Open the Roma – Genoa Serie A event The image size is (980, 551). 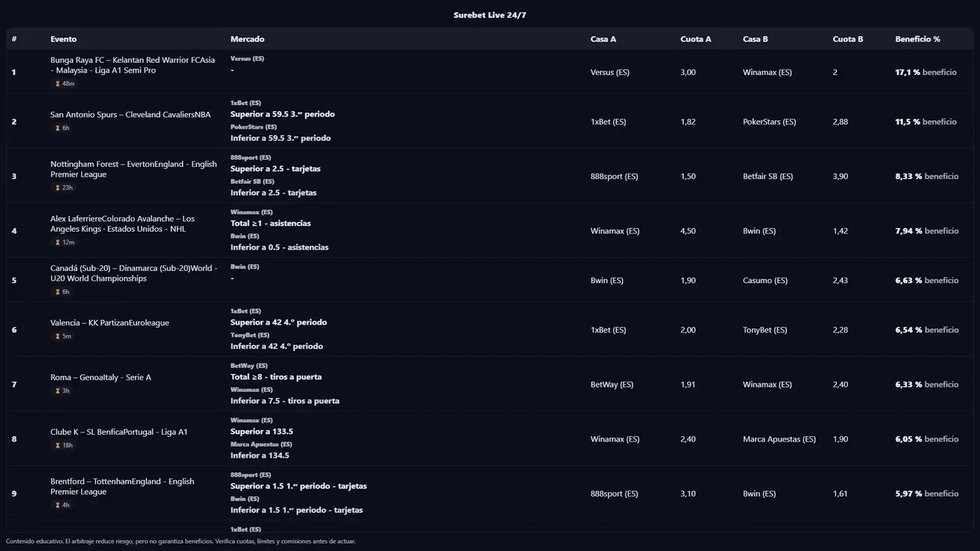point(100,377)
